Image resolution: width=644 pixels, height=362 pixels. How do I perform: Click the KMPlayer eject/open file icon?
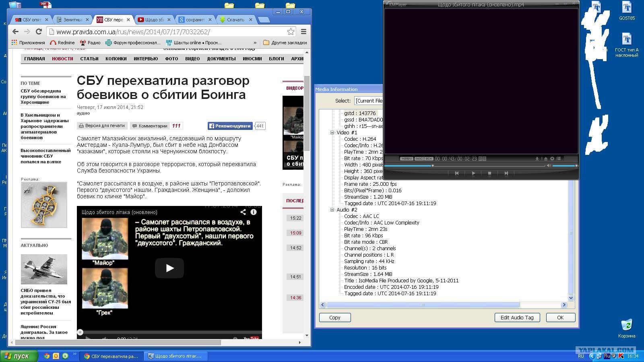[545, 158]
